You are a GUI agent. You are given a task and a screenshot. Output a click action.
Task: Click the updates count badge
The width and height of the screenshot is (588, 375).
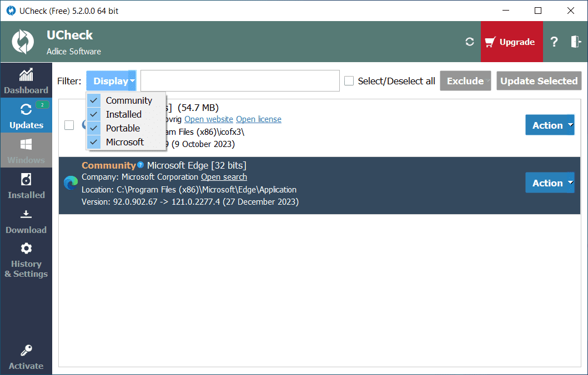coord(42,105)
